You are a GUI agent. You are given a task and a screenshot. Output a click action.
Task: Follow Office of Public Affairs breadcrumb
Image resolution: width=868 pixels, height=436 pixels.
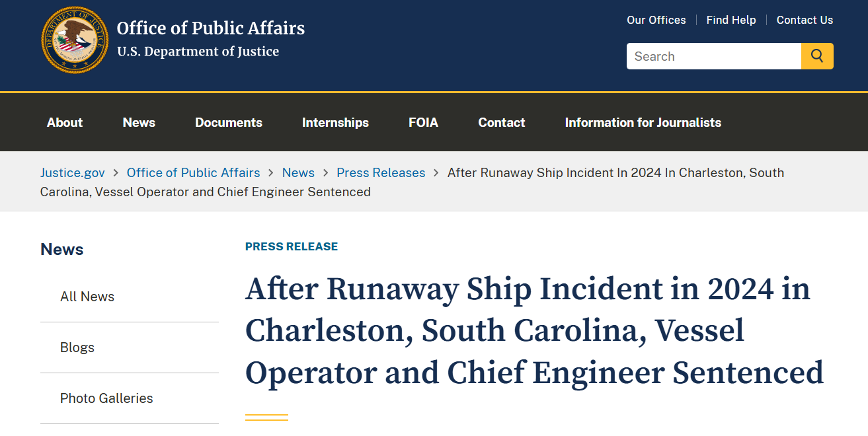(194, 172)
